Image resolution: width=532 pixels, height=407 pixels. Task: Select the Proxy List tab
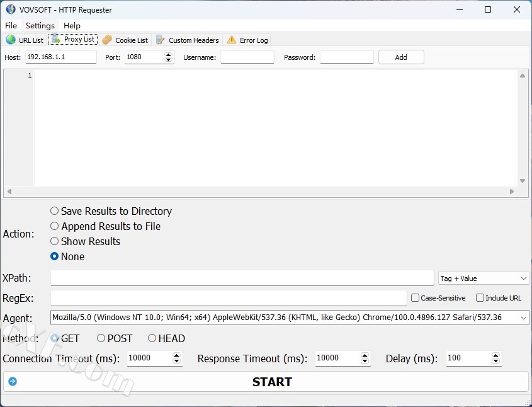73,39
